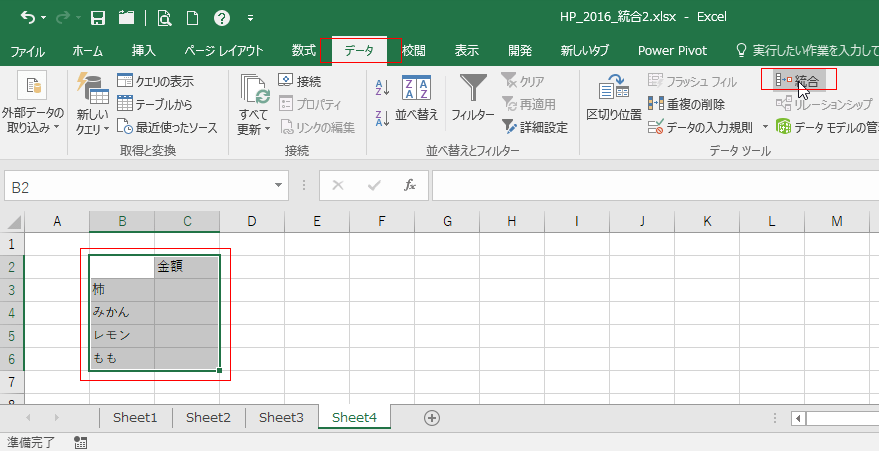The width and height of the screenshot is (879, 451).
Task: Click the Undo arrow icon
Action: (27, 18)
